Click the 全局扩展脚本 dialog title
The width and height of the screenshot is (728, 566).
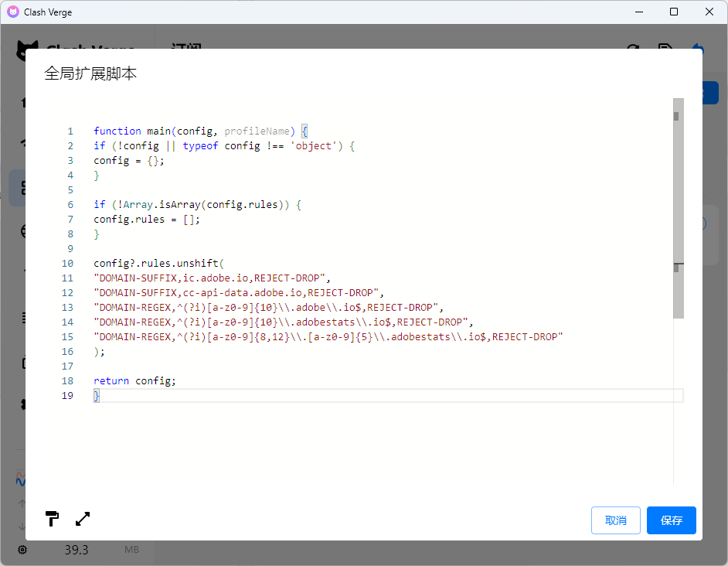pos(90,73)
